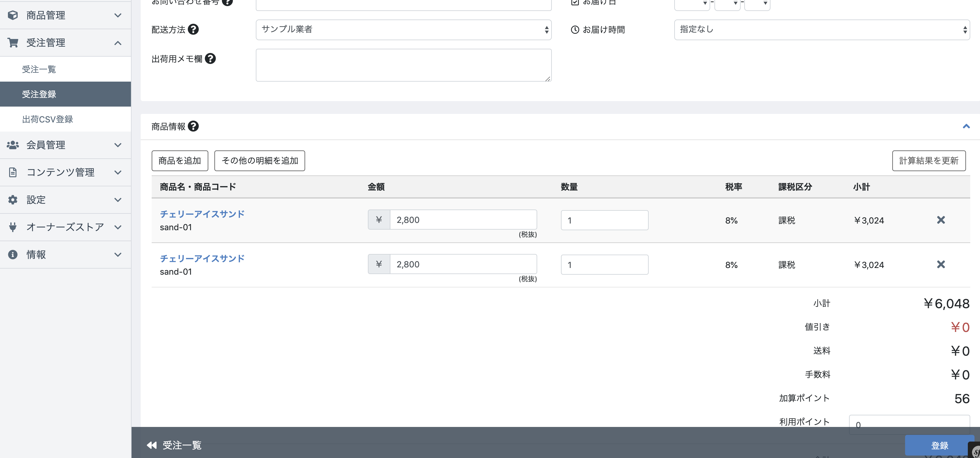Click the 情報 info circle icon

(x=12, y=255)
